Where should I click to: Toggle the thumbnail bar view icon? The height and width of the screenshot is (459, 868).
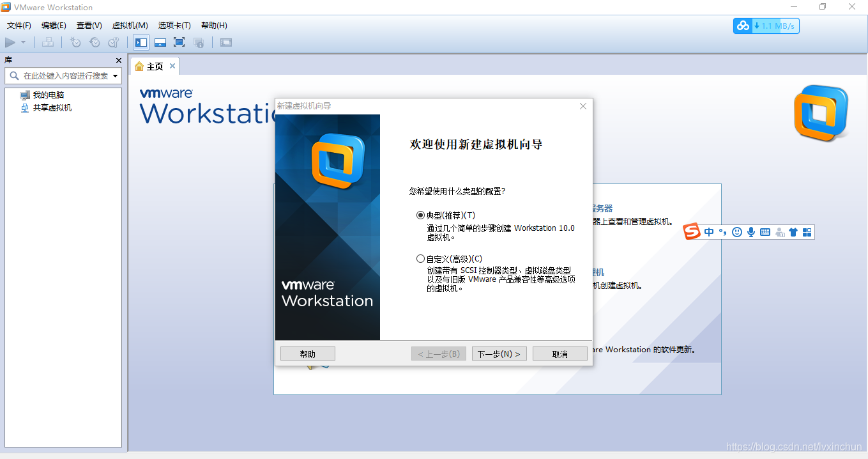coord(160,42)
